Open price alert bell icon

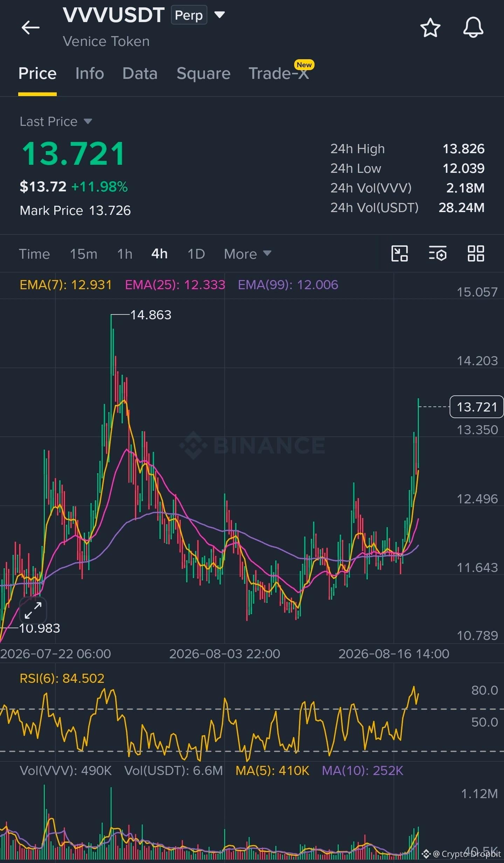click(473, 27)
